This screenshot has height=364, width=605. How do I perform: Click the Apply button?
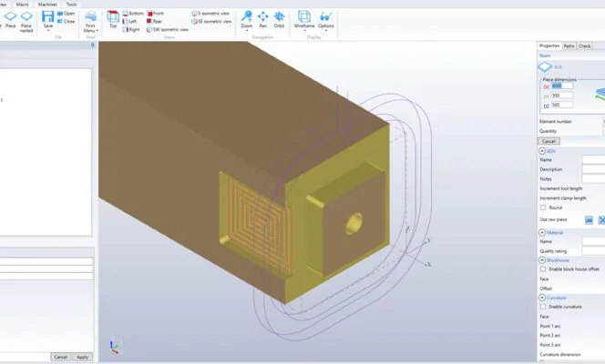(x=83, y=357)
